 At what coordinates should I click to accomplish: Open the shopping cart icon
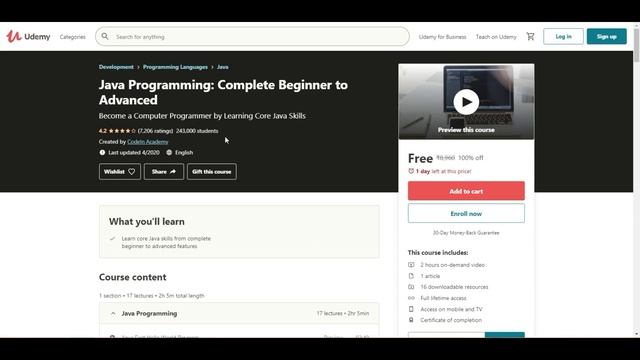(x=530, y=36)
